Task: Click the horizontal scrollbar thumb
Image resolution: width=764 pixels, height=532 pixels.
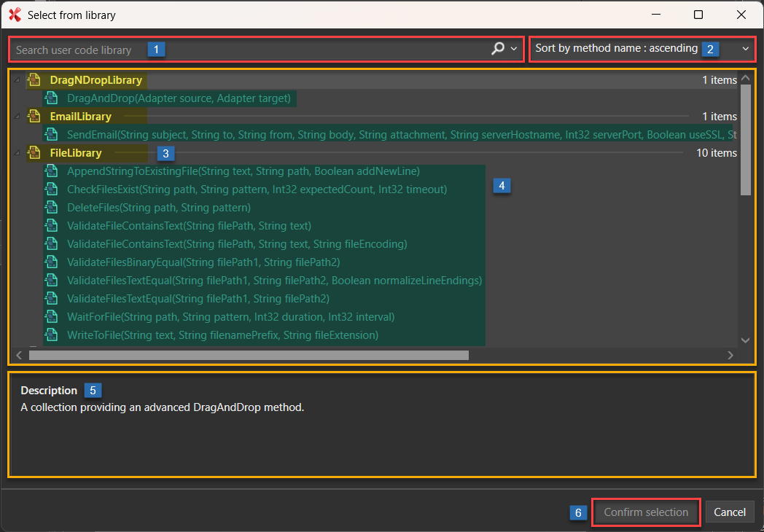Action: click(x=249, y=355)
